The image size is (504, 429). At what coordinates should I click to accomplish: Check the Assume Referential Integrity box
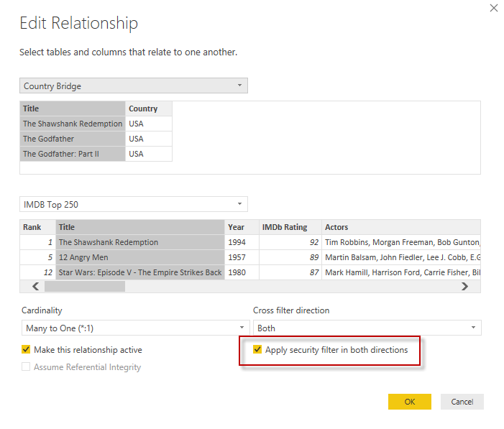26,366
